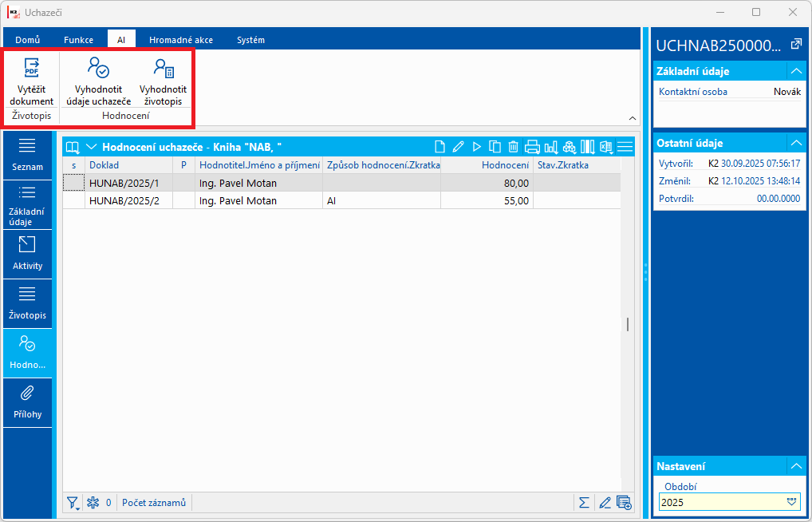Click the Změnil label

[674, 181]
